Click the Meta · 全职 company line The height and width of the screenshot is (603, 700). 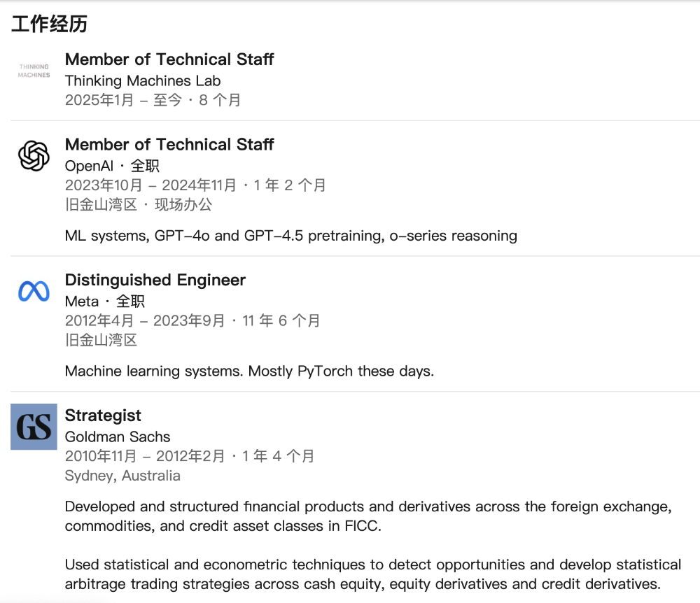[105, 301]
